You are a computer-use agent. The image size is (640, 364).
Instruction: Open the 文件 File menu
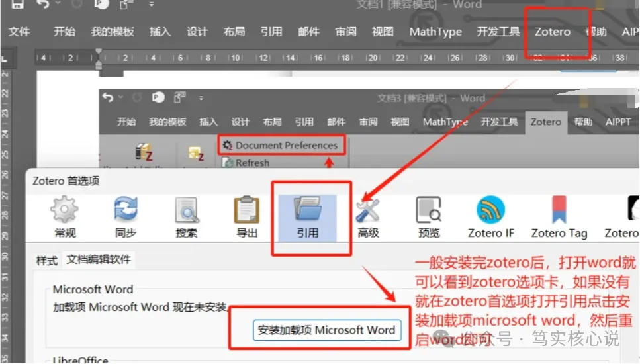point(19,32)
